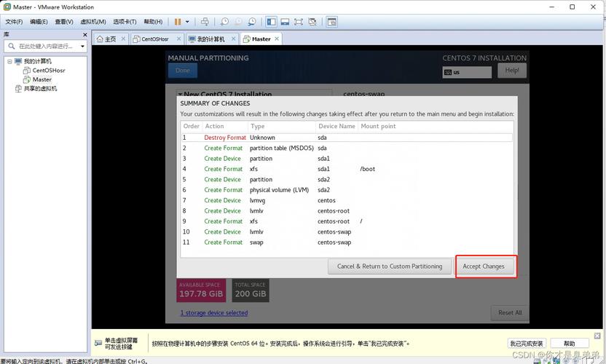Image resolution: width=606 pixels, height=364 pixels.
Task: Click the 我已完成安装 button
Action: click(x=527, y=344)
